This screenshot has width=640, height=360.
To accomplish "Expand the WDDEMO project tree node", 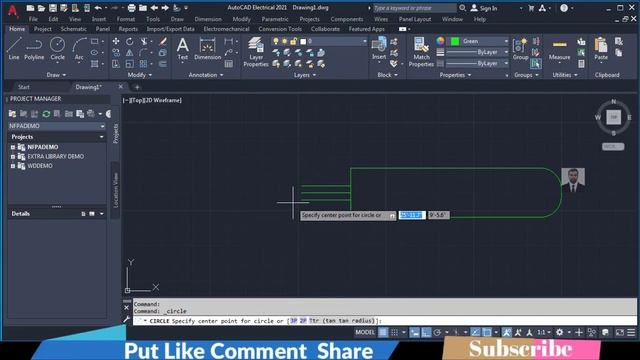I will coord(13,166).
